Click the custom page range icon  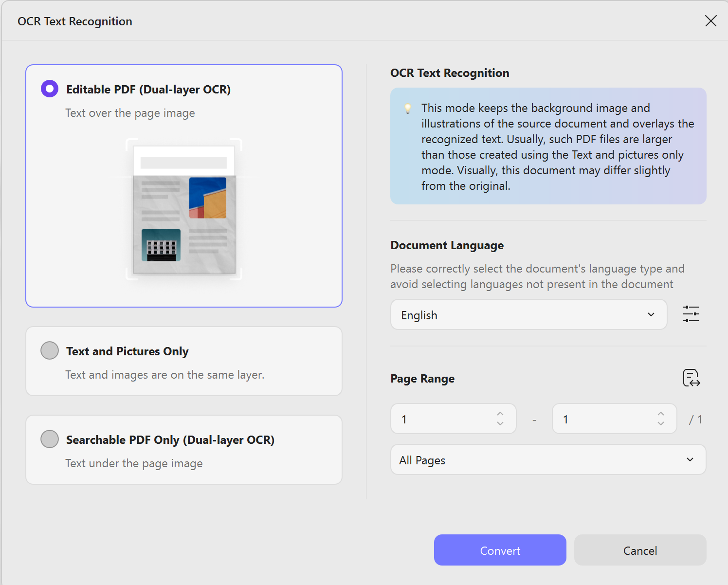click(692, 378)
